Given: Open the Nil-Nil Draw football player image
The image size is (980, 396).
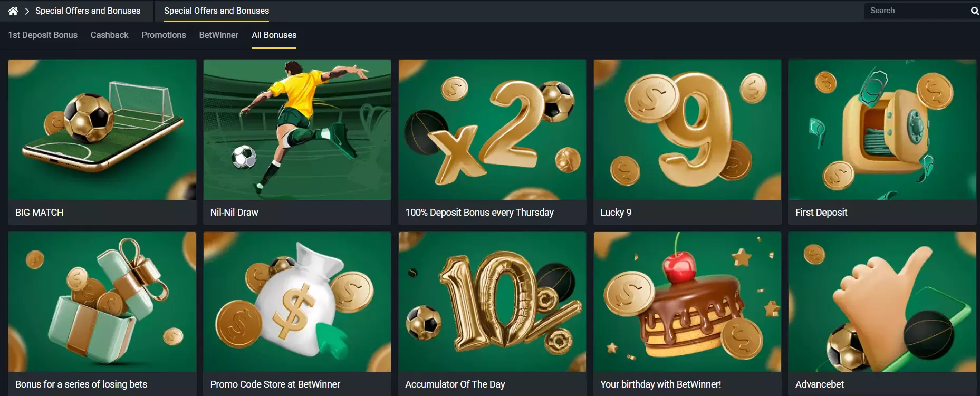Looking at the screenshot, I should (x=297, y=130).
